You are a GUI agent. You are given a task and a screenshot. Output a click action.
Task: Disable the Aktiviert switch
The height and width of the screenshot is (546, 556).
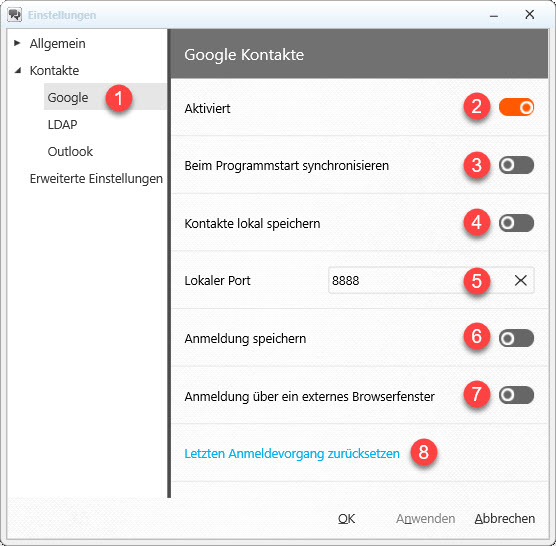(516, 107)
